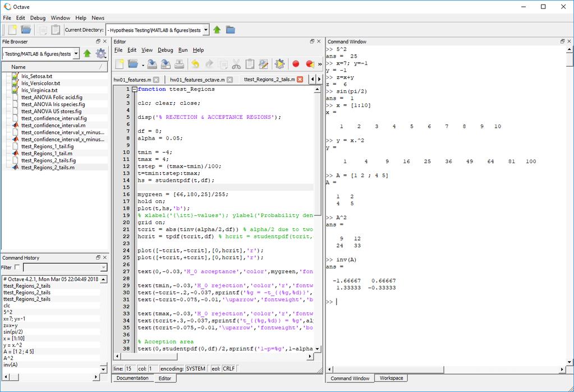Click line 15 in code editor
Image resolution: width=574 pixels, height=392 pixels.
click(225, 187)
